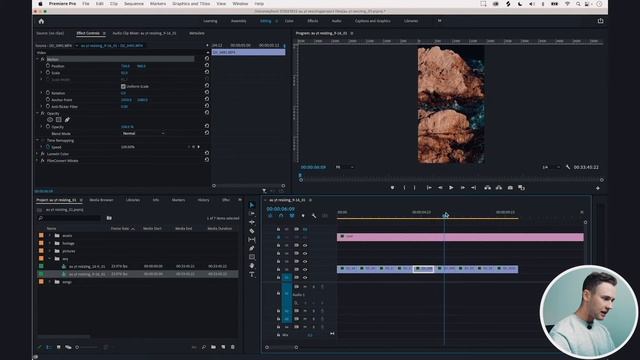Expand the songs bin
This screenshot has height=360, width=640.
(x=50, y=282)
